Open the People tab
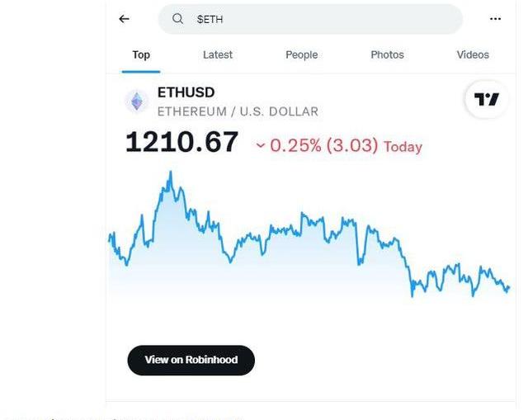 click(301, 55)
